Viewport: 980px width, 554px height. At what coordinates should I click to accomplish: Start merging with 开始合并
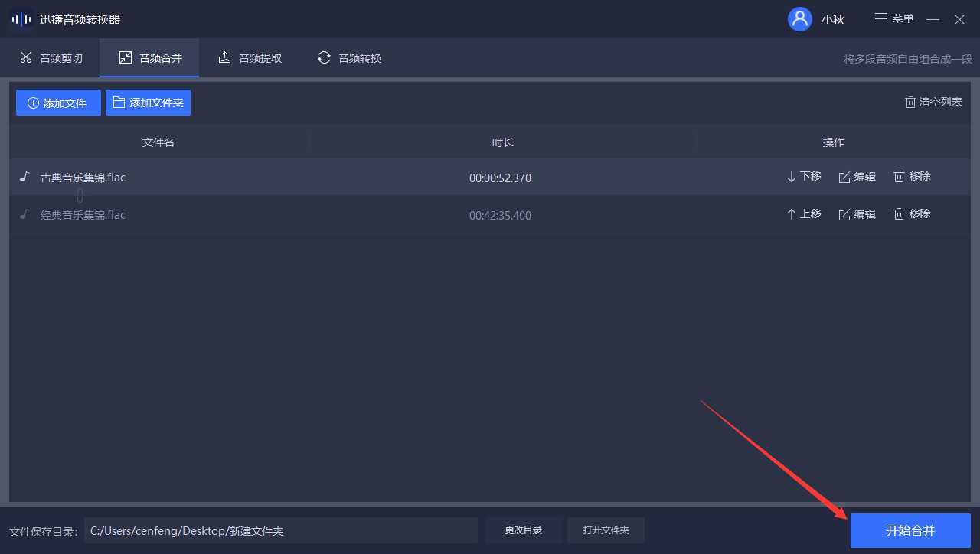pyautogui.click(x=910, y=530)
